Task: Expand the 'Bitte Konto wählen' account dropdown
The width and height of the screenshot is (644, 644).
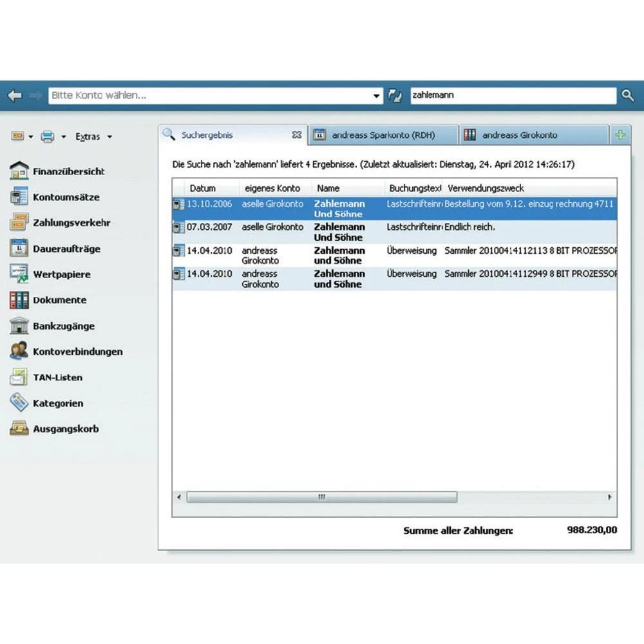Action: [377, 96]
